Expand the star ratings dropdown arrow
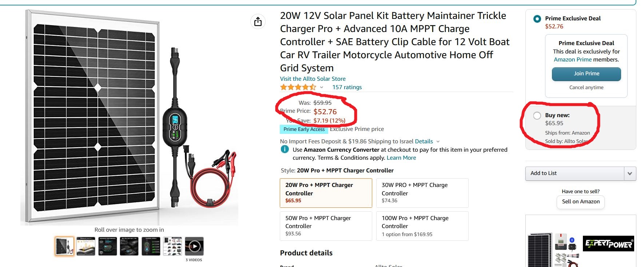The image size is (644, 267). point(322,87)
